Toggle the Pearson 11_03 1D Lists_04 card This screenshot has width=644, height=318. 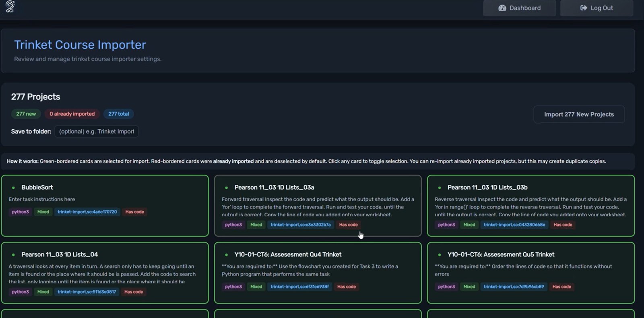[105, 273]
